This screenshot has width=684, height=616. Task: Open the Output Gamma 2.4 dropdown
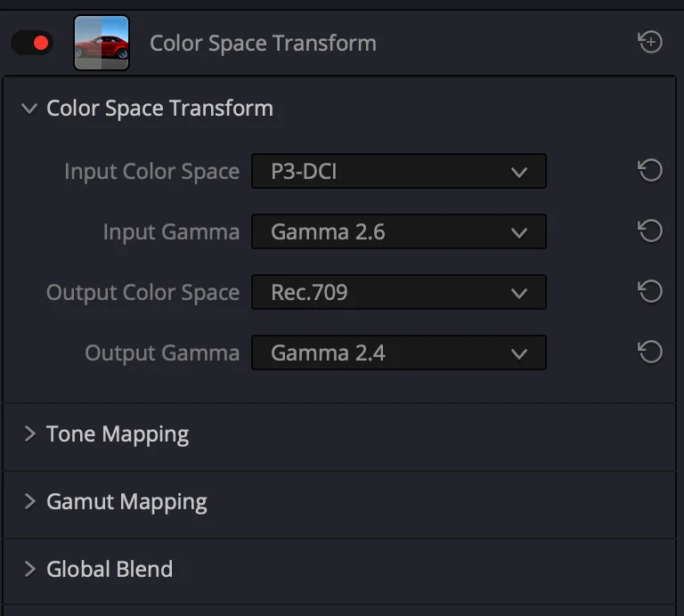coord(399,353)
